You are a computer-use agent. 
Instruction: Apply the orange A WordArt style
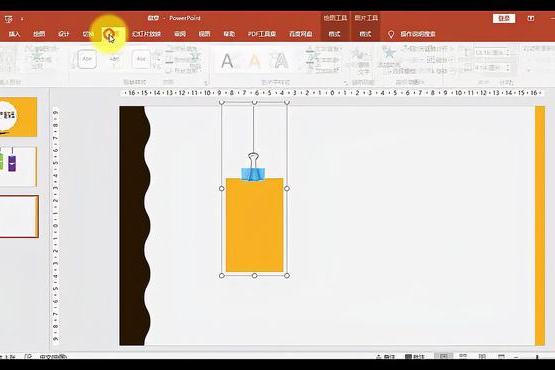[254, 61]
